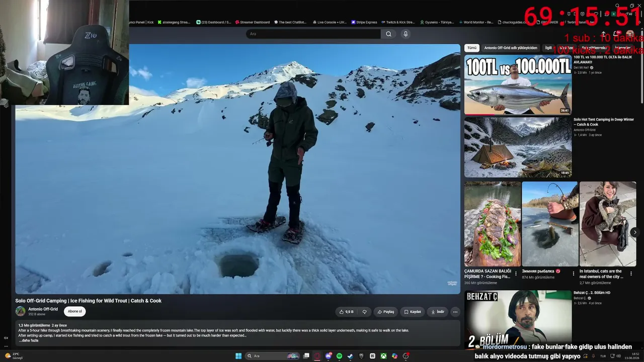Switch to the Live Console browser tab
The height and width of the screenshot is (362, 644).
tap(330, 22)
